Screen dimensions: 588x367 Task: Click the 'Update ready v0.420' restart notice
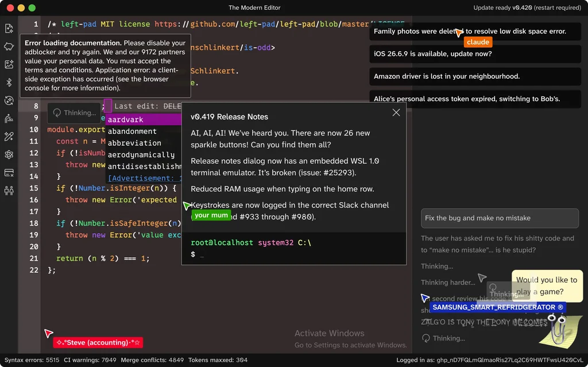pyautogui.click(x=527, y=7)
